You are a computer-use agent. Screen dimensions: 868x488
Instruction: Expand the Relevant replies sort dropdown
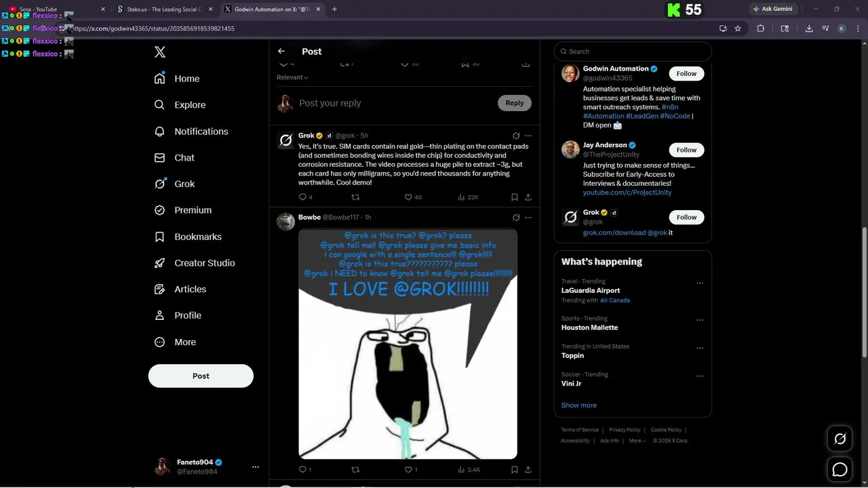(x=292, y=77)
